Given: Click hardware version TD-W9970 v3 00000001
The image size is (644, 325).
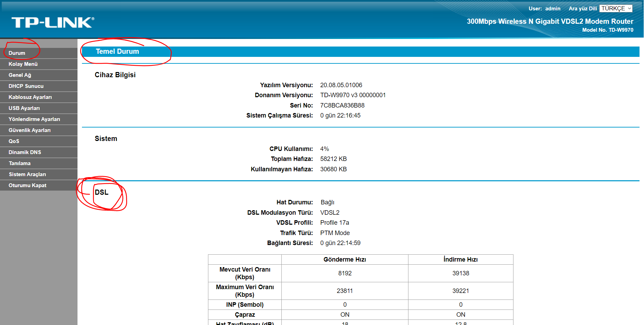Looking at the screenshot, I should coord(353,95).
